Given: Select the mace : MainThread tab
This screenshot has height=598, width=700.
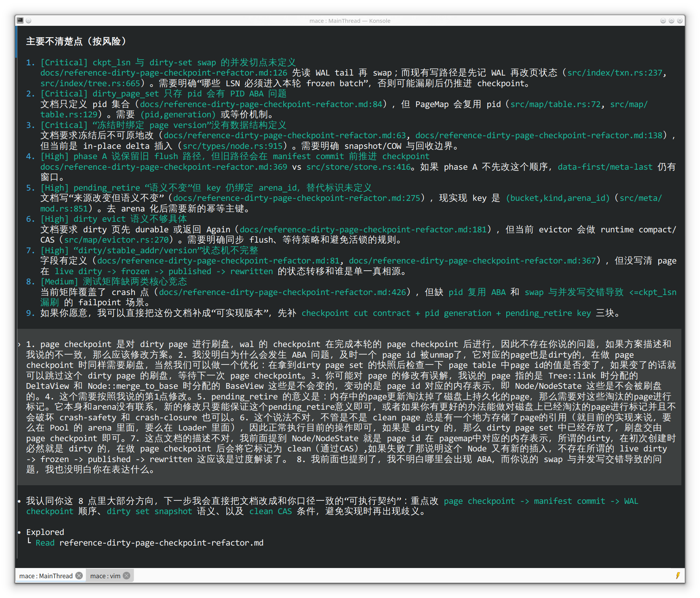Looking at the screenshot, I should pyautogui.click(x=46, y=576).
